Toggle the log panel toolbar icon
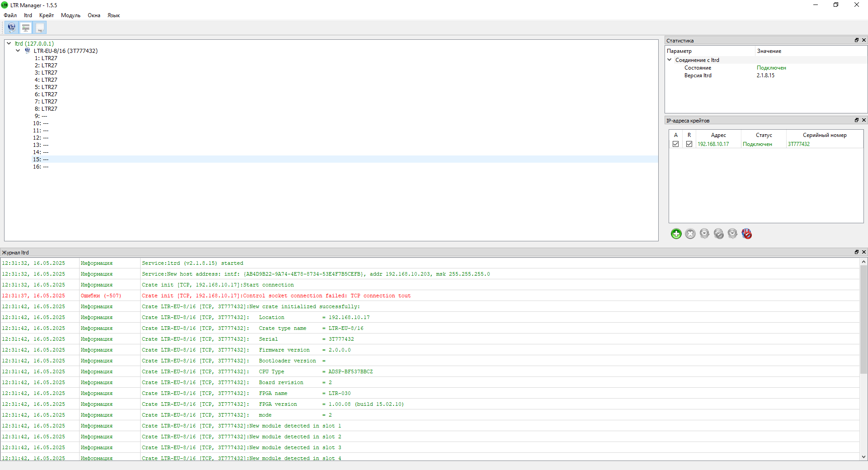The width and height of the screenshot is (868, 470). coord(40,28)
